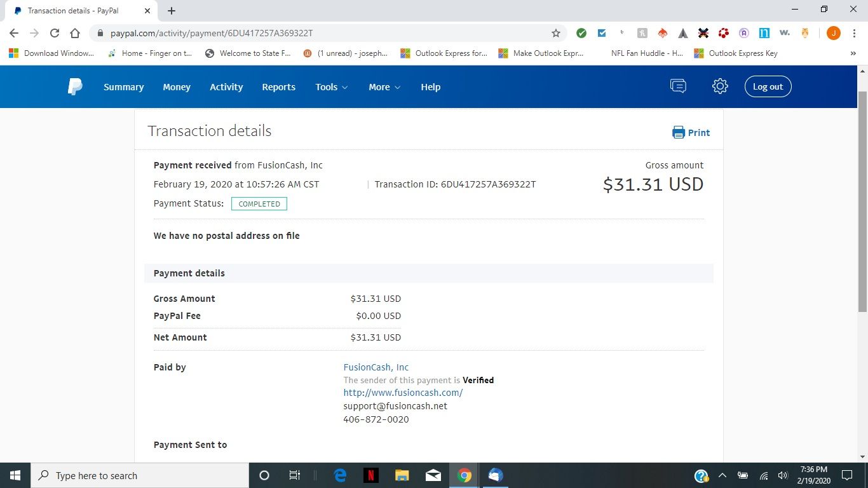Click the black X extension icon

pyautogui.click(x=703, y=33)
